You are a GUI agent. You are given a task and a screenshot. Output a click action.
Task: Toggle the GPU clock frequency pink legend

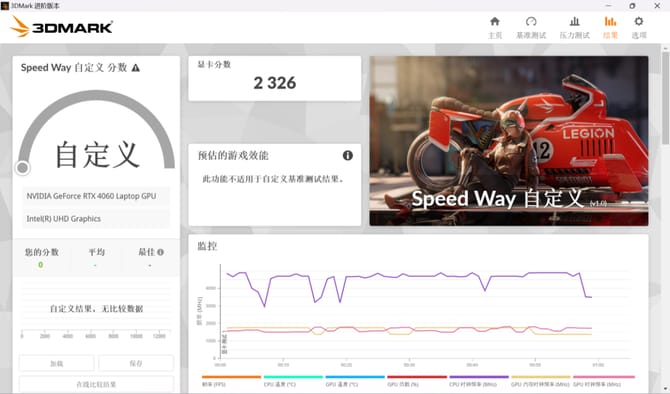604,381
